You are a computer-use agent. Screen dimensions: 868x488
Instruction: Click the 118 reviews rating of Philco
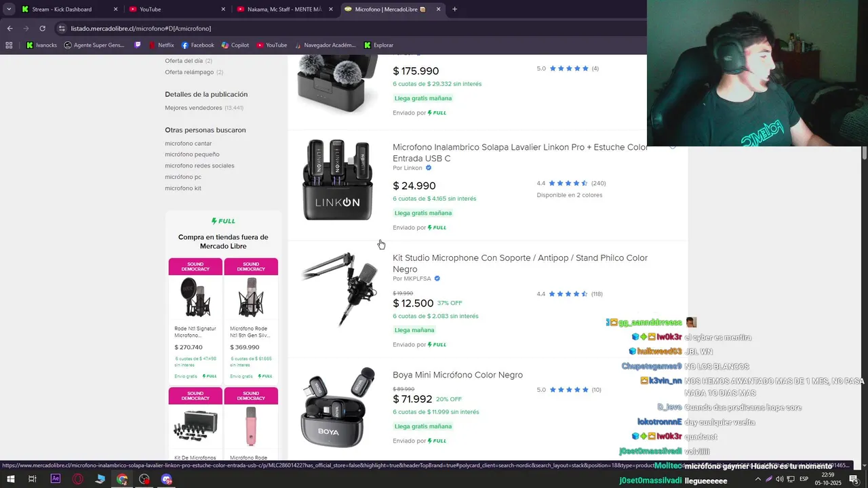[x=570, y=294]
